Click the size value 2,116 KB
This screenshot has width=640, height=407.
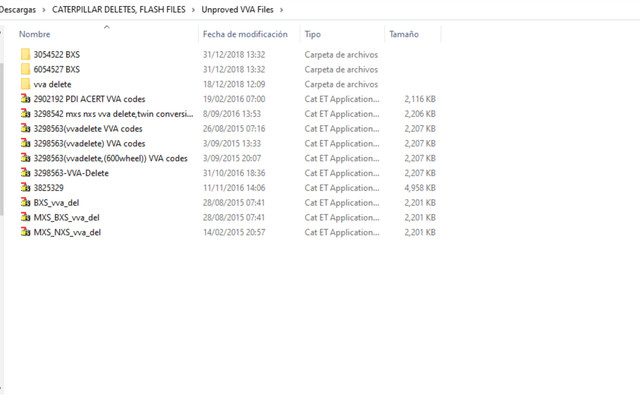point(420,99)
